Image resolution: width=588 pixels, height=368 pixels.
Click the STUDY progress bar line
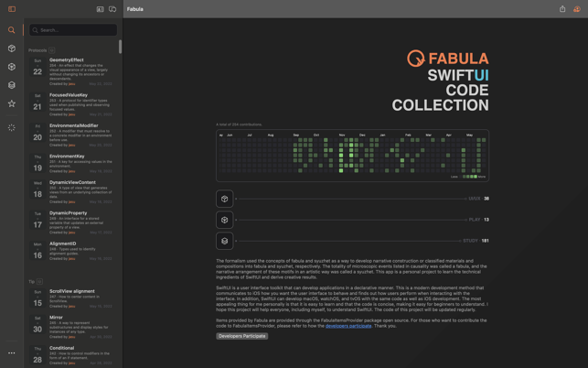348,241
